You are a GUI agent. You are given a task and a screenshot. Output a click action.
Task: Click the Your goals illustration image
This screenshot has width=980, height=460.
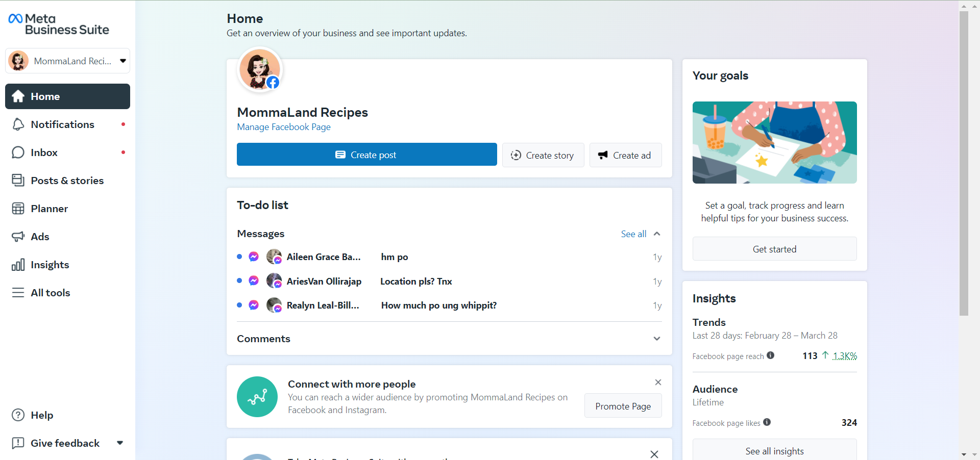774,142
